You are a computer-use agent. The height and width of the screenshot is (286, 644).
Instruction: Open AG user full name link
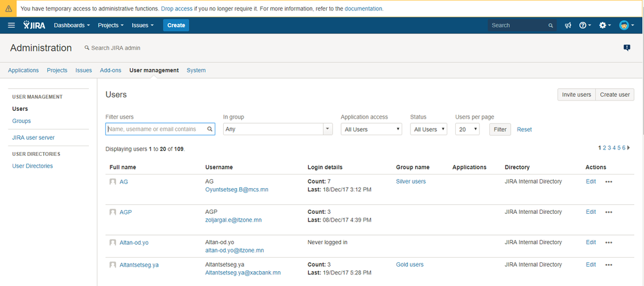[x=124, y=182]
